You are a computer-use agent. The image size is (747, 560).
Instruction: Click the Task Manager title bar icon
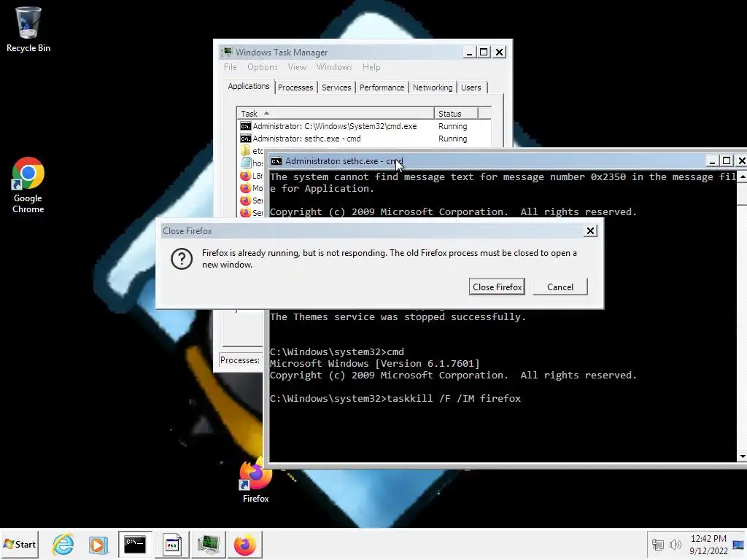[x=227, y=52]
